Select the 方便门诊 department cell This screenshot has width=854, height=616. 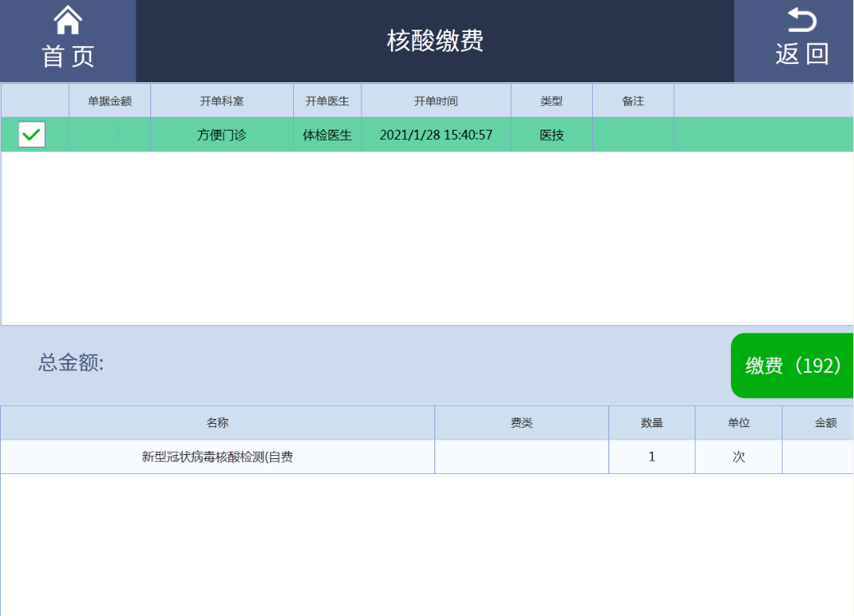pos(222,135)
